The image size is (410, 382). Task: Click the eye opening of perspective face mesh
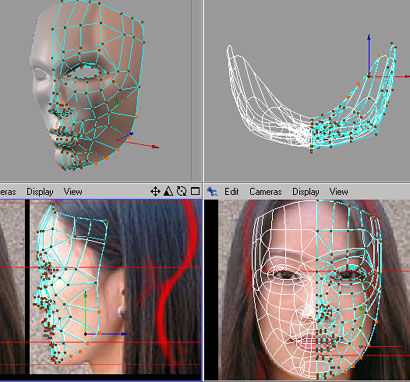pos(87,71)
